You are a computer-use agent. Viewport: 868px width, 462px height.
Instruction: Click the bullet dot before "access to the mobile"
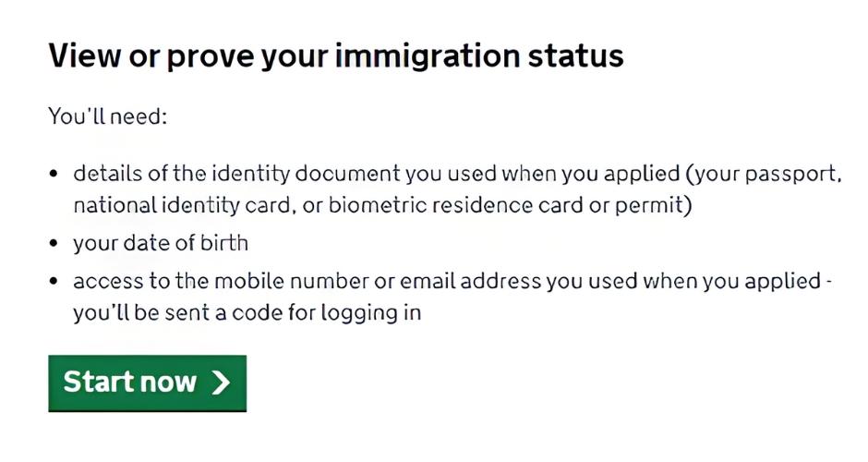pos(54,281)
